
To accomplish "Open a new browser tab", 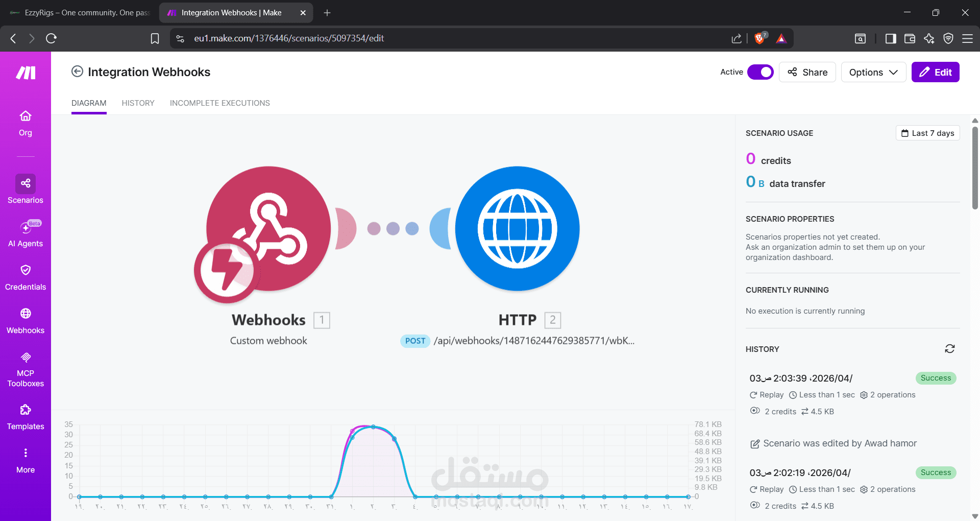I will click(327, 13).
